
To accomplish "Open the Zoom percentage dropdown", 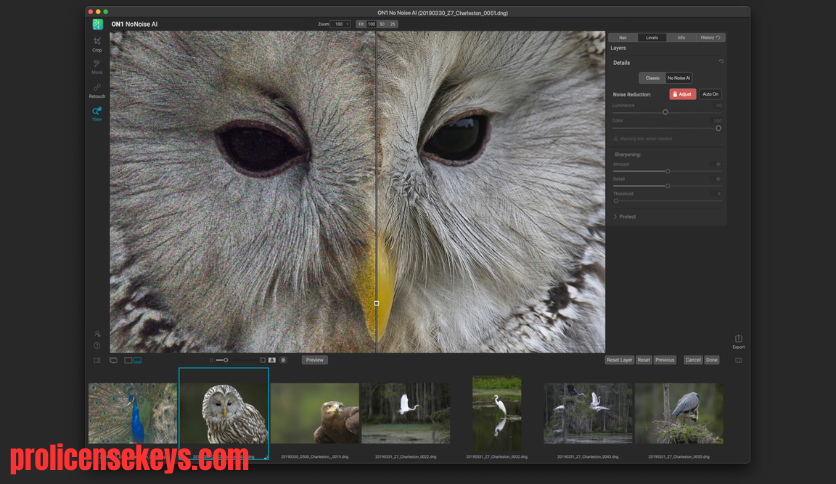I will pos(340,24).
